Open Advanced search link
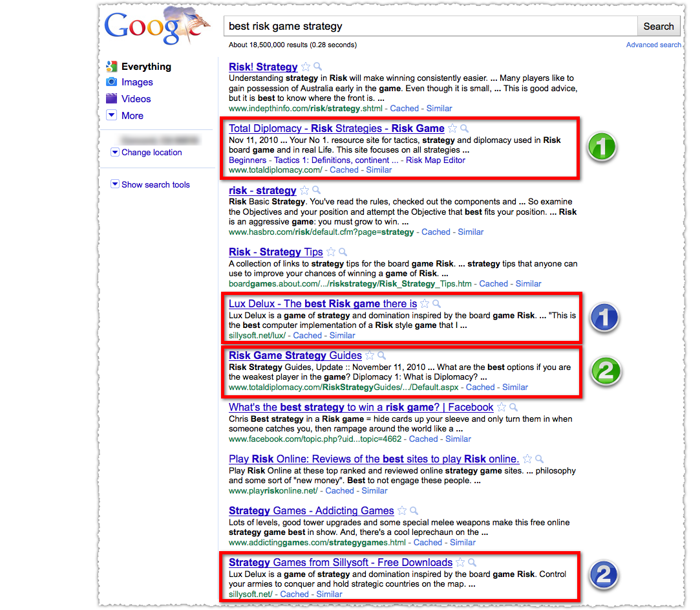The width and height of the screenshot is (700, 610). click(653, 45)
